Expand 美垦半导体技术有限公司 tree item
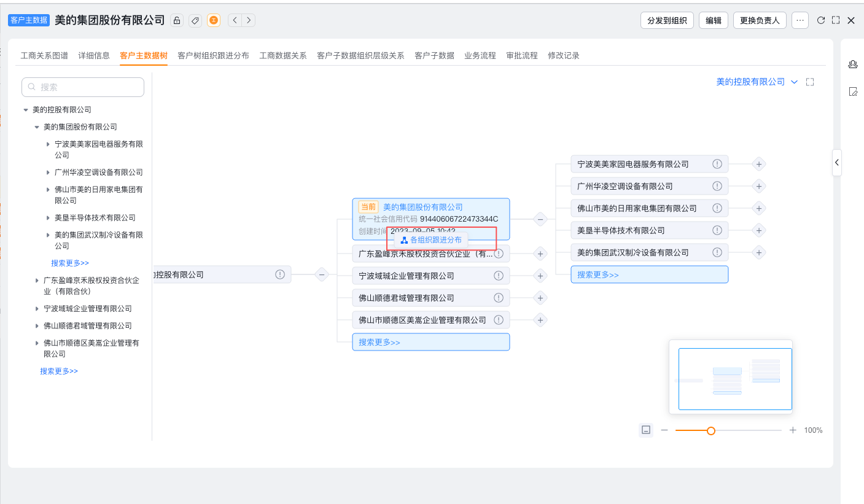The height and width of the screenshot is (504, 864). (48, 218)
